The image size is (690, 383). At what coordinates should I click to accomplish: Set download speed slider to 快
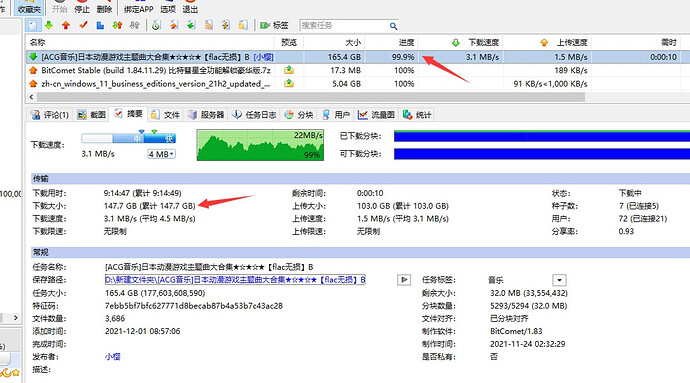pyautogui.click(x=169, y=138)
